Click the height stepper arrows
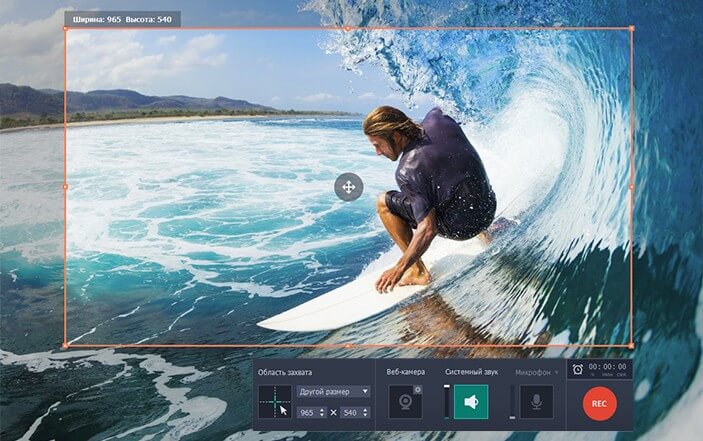This screenshot has height=441, width=703. point(366,412)
